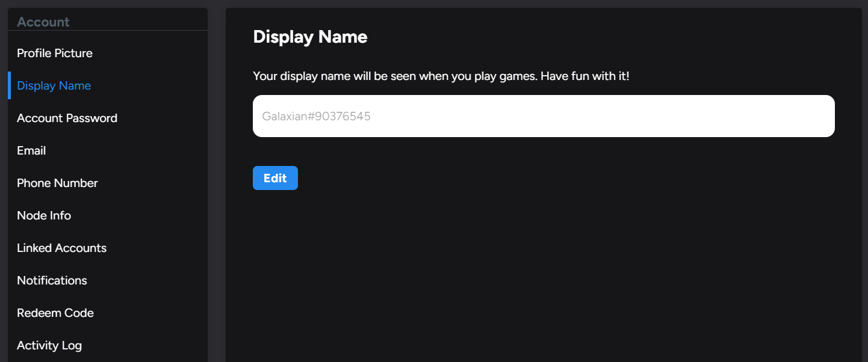
Task: Open Redeem Code page
Action: tap(55, 313)
